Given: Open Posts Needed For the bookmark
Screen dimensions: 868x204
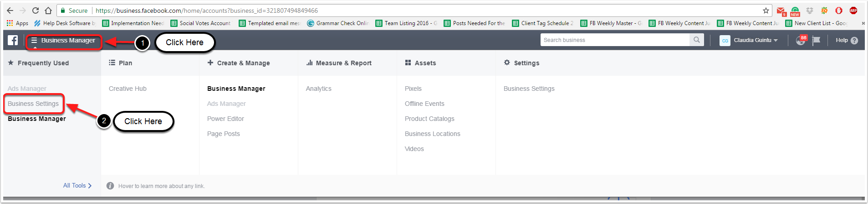Looking at the screenshot, I should point(475,23).
